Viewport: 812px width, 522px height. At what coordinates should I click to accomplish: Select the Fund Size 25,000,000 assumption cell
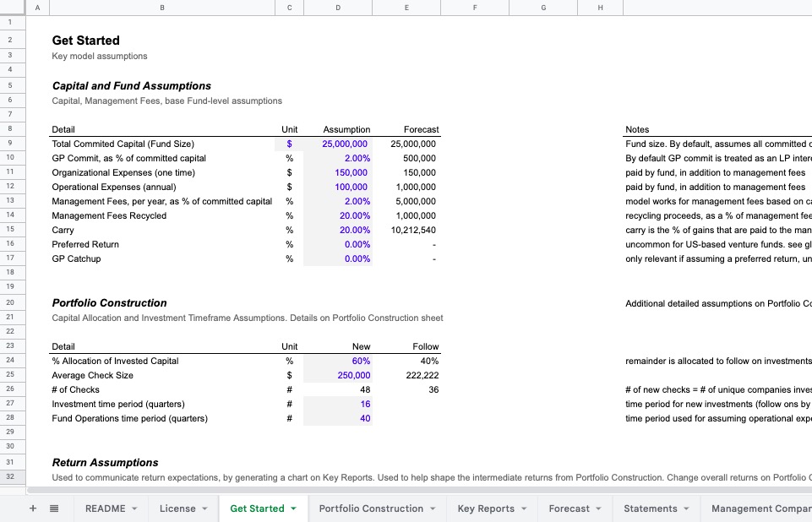coord(338,144)
